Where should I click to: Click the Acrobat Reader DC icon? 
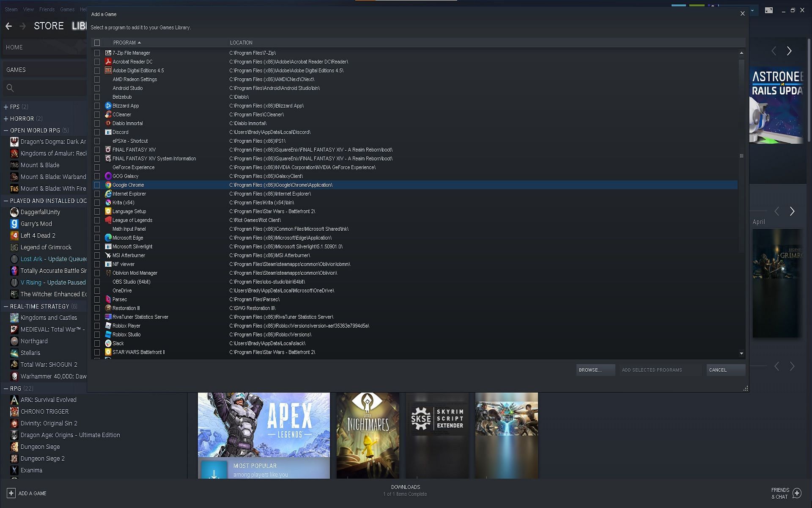point(108,62)
